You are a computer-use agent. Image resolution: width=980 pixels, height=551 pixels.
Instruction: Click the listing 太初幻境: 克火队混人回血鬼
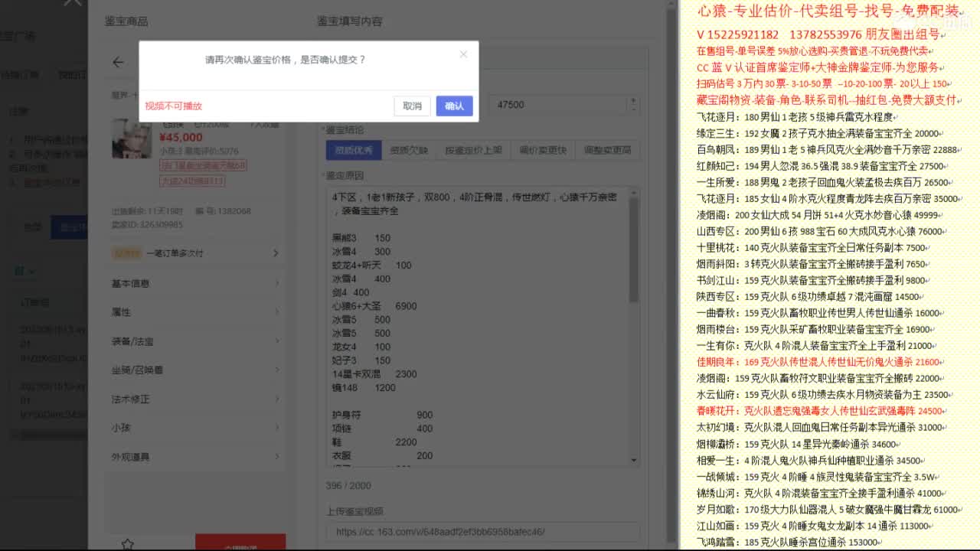pos(821,427)
